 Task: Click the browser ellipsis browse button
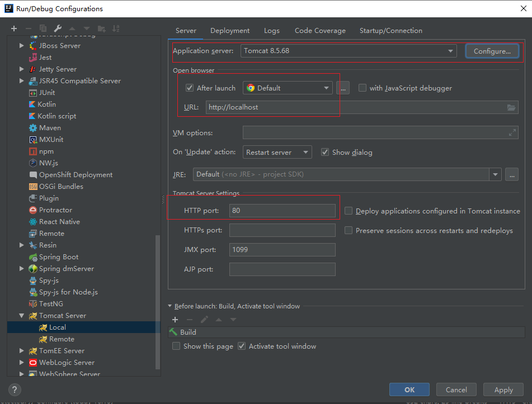pyautogui.click(x=343, y=88)
